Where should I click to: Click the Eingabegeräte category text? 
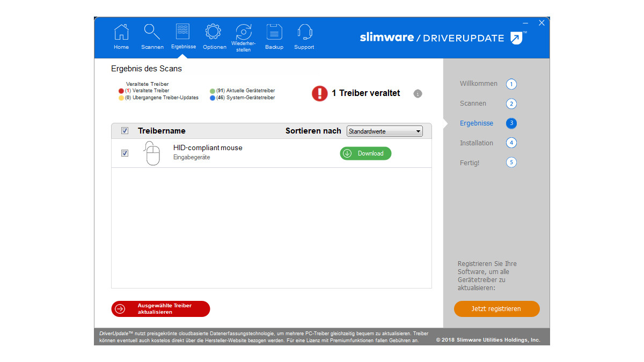(192, 158)
